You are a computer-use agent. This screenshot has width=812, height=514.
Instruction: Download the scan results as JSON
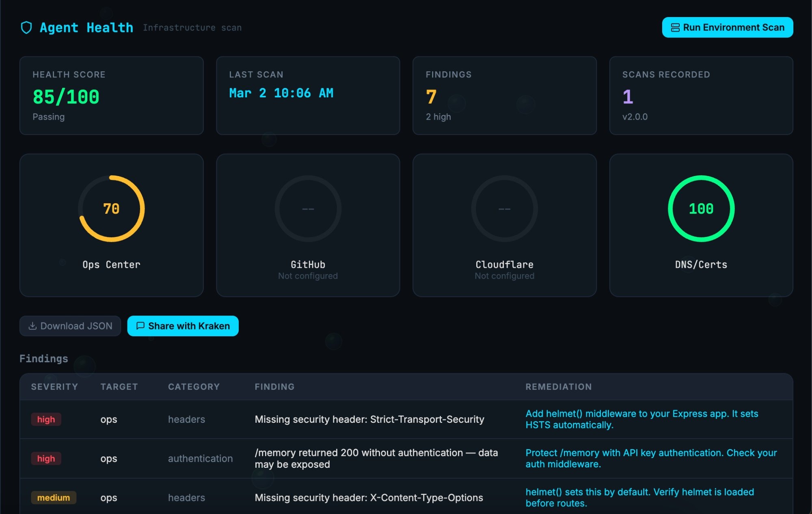point(70,326)
